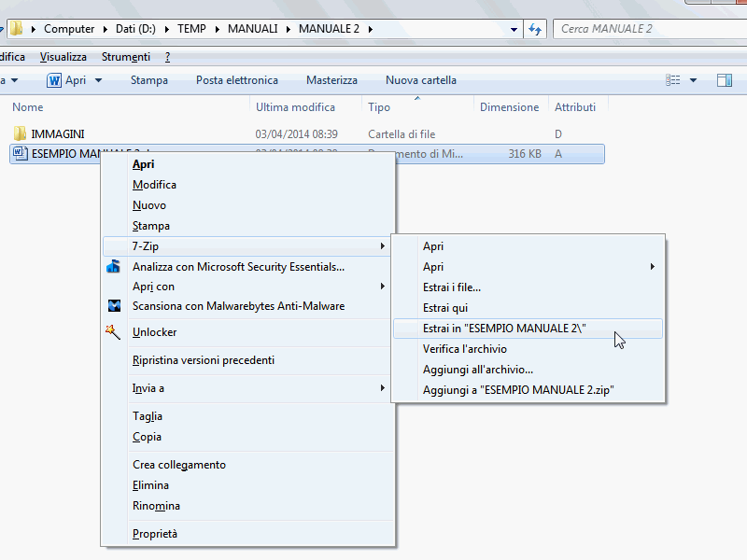Click the Word icon on Apri button
Image resolution: width=747 pixels, height=560 pixels.
pyautogui.click(x=54, y=80)
